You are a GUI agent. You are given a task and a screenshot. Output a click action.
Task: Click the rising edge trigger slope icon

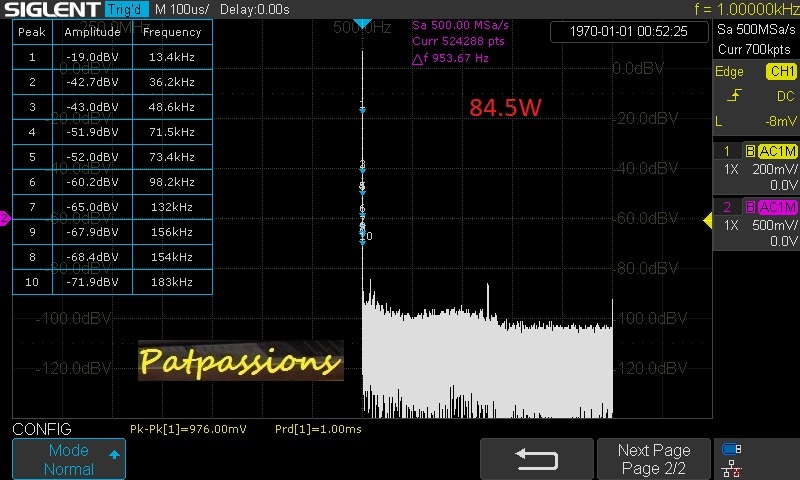[x=734, y=96]
